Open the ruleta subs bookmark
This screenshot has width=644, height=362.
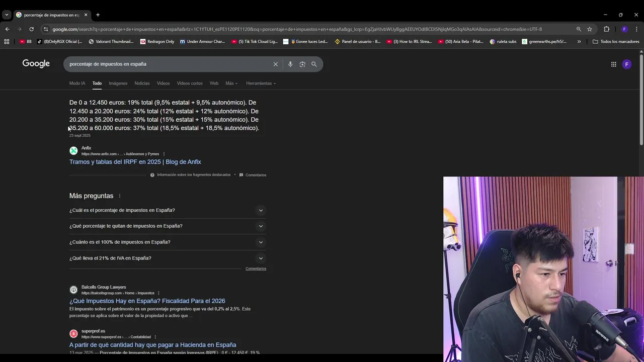tap(503, 41)
